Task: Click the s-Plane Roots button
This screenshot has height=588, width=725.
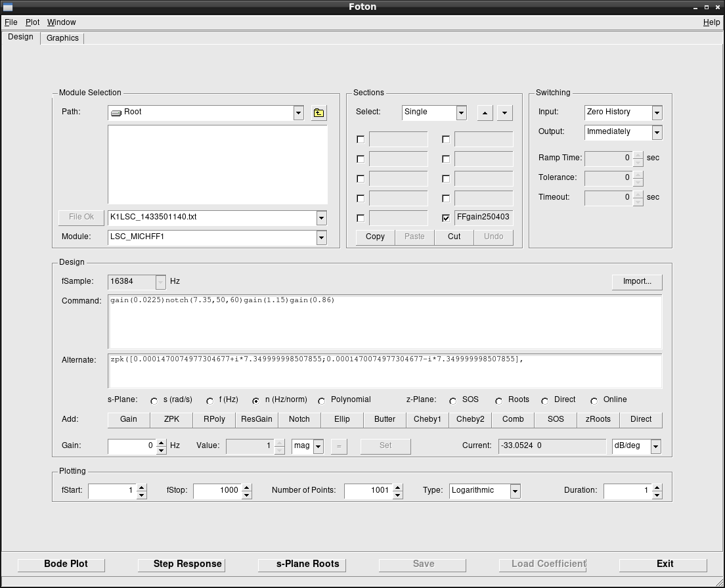Action: click(302, 564)
